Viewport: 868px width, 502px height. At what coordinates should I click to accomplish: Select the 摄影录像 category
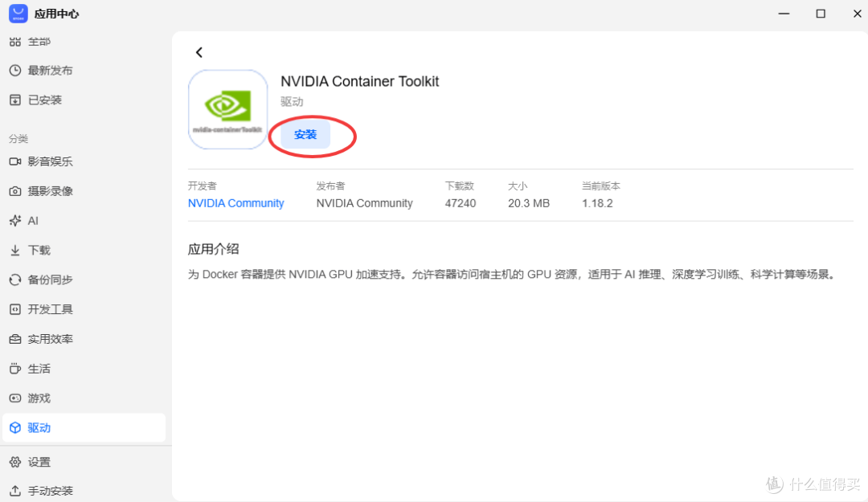(51, 191)
